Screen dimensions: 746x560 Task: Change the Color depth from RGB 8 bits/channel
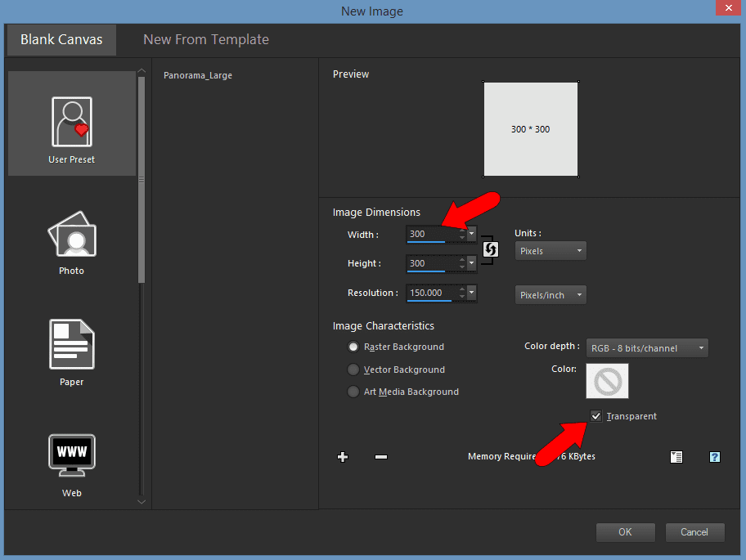coord(646,347)
